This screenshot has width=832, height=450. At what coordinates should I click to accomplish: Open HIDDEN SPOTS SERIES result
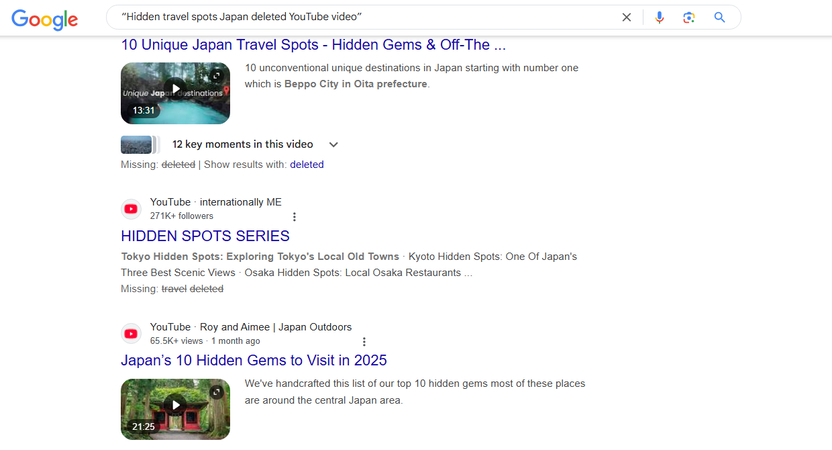coord(205,236)
